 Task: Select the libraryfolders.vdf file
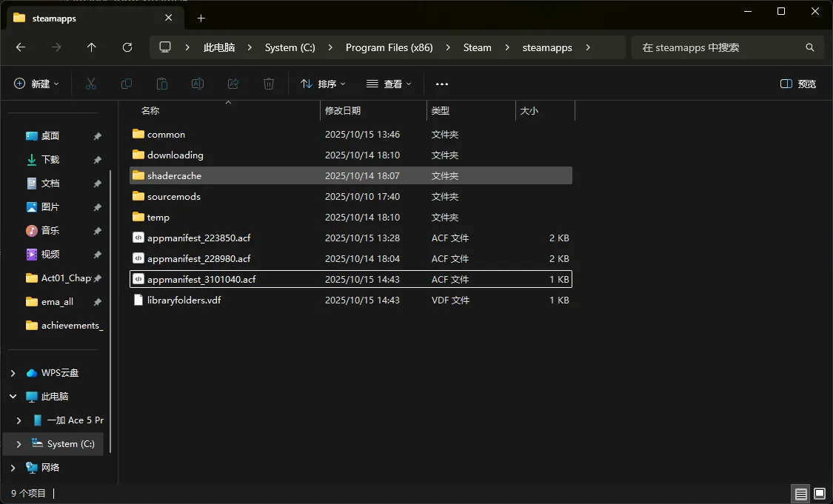point(184,300)
